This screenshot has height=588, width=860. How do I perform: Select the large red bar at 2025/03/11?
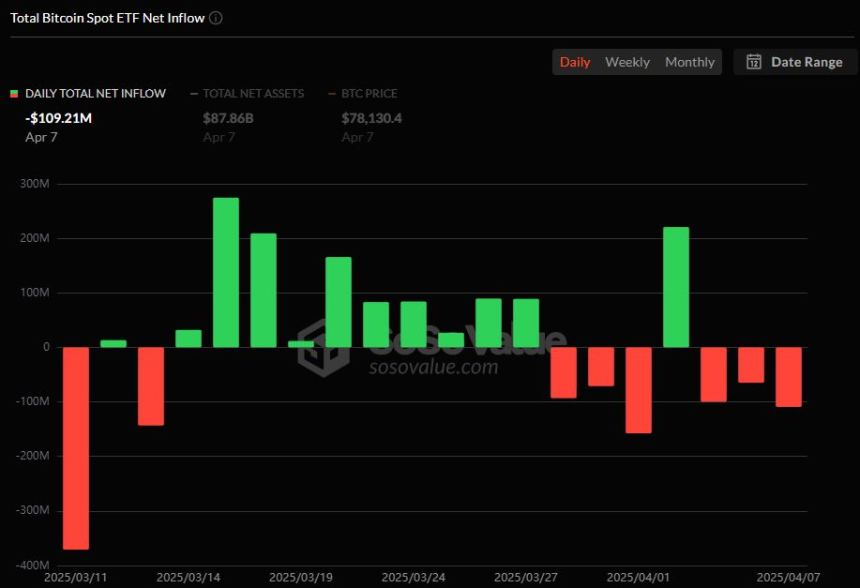[76, 447]
